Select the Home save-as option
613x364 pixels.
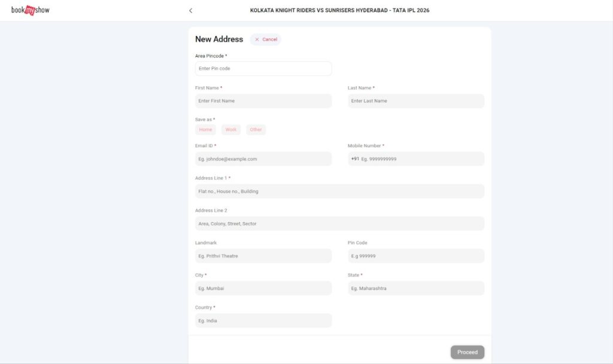tap(206, 129)
